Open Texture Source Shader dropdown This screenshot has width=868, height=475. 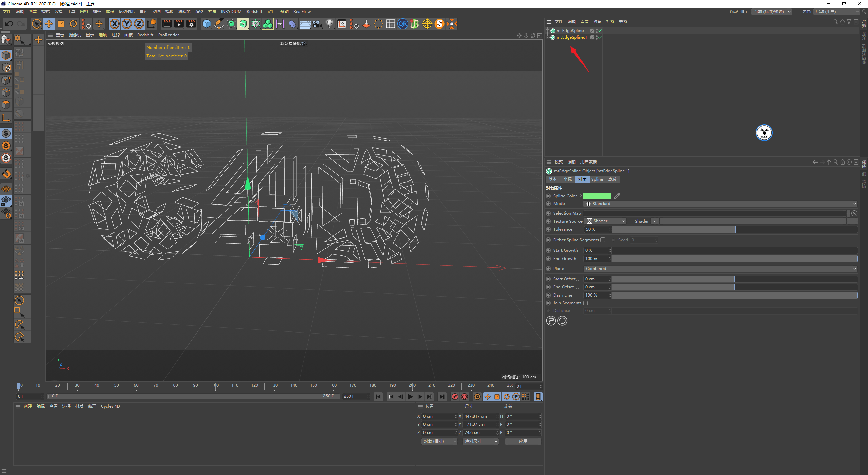pyautogui.click(x=606, y=221)
